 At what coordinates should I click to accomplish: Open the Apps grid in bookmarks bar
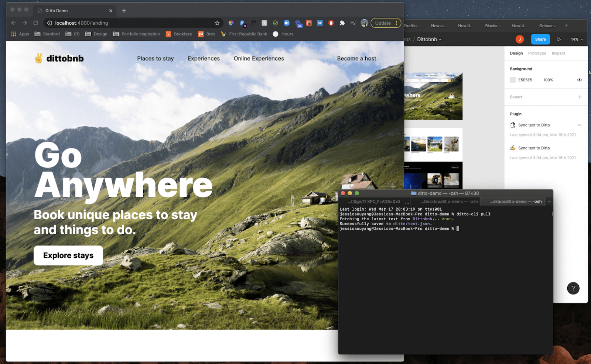click(20, 34)
